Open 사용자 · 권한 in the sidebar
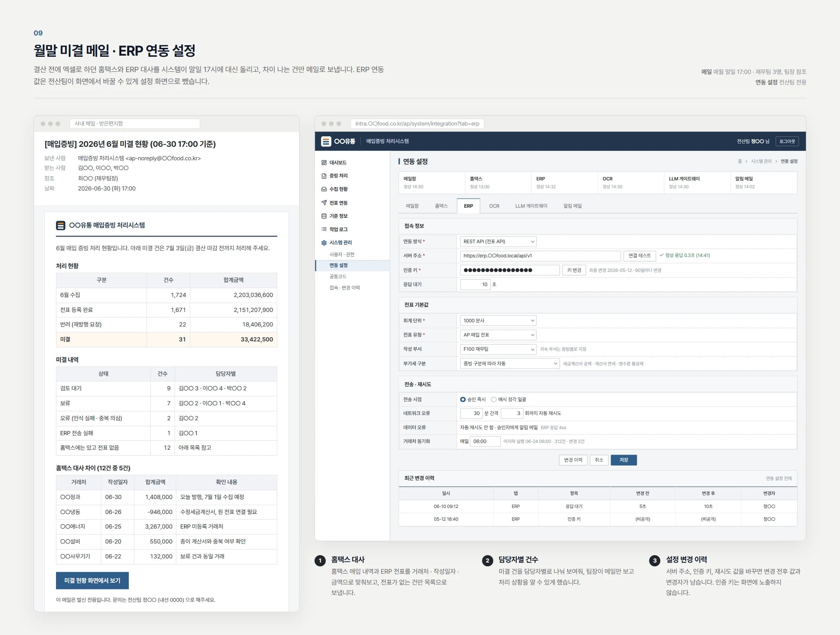Image resolution: width=840 pixels, height=635 pixels. pyautogui.click(x=342, y=255)
